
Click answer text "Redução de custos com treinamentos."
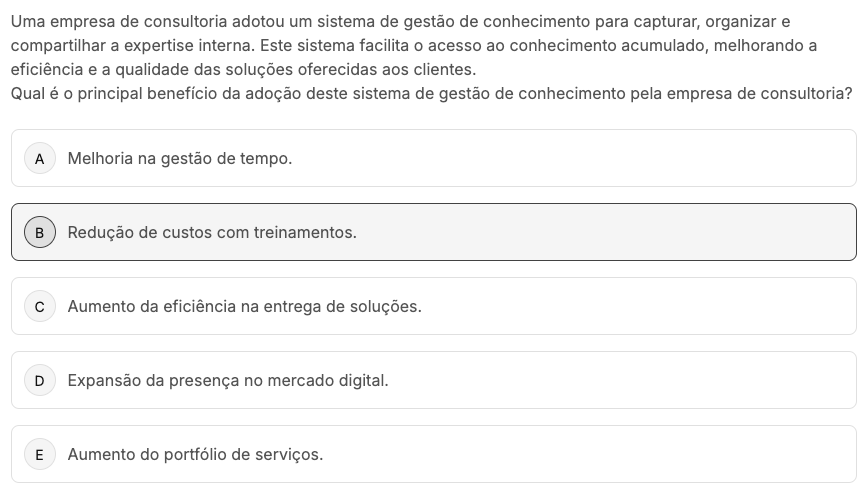212,232
